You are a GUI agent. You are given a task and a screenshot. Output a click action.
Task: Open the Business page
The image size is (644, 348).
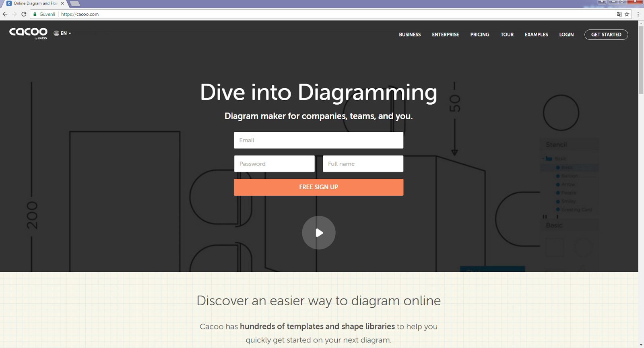coord(410,35)
